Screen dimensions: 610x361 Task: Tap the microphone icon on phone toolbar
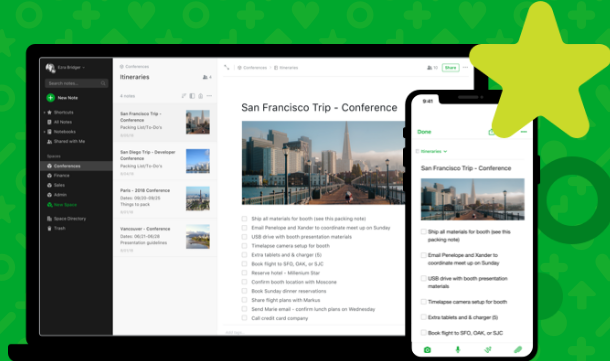458,350
